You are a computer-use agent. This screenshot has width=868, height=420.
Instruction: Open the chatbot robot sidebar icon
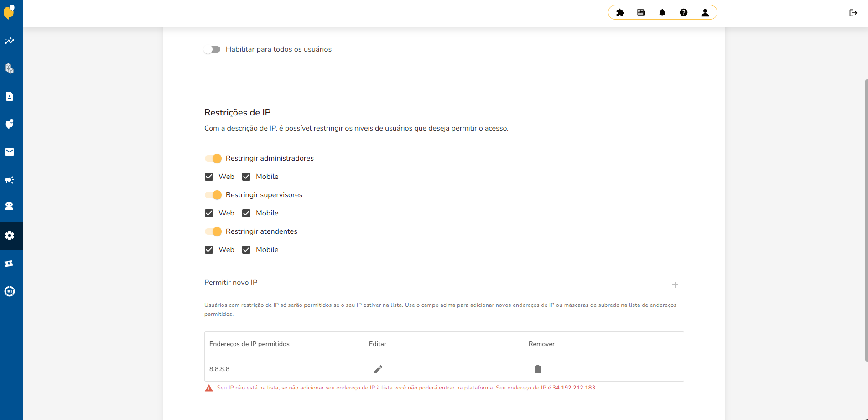[x=10, y=206]
